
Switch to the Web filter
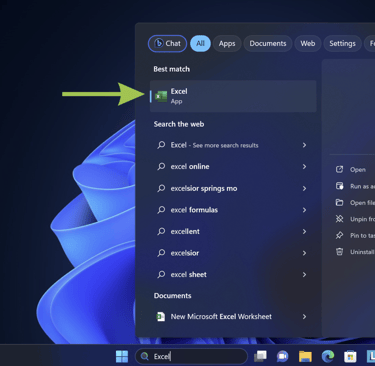point(308,43)
